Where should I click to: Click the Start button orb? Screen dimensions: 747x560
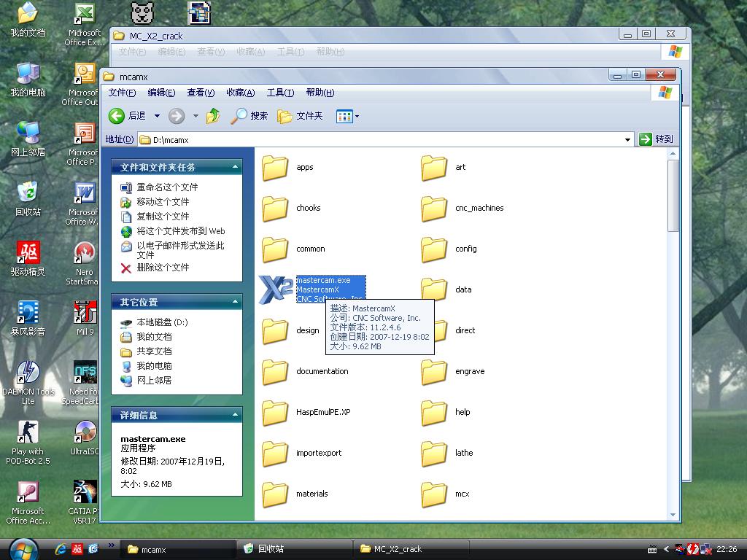click(23, 550)
